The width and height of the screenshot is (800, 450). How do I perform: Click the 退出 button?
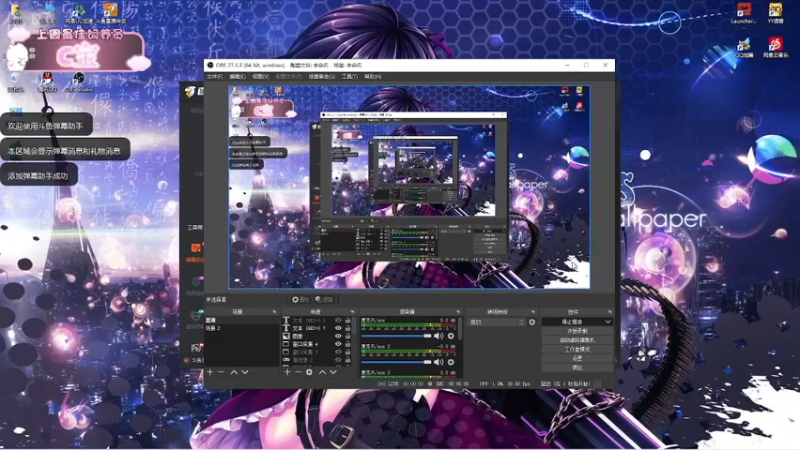coord(577,367)
